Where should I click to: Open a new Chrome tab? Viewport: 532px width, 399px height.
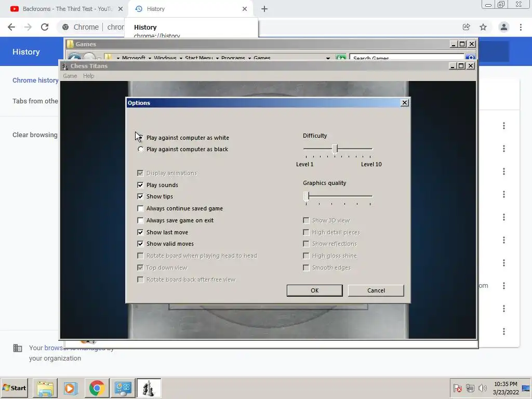pos(264,9)
